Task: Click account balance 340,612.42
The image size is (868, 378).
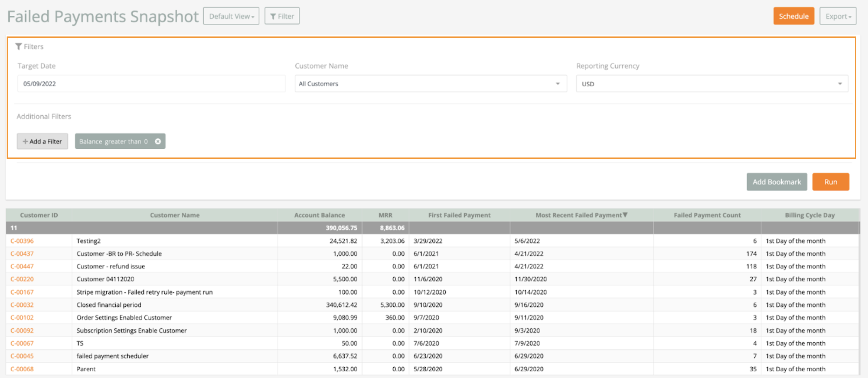Action: point(341,305)
